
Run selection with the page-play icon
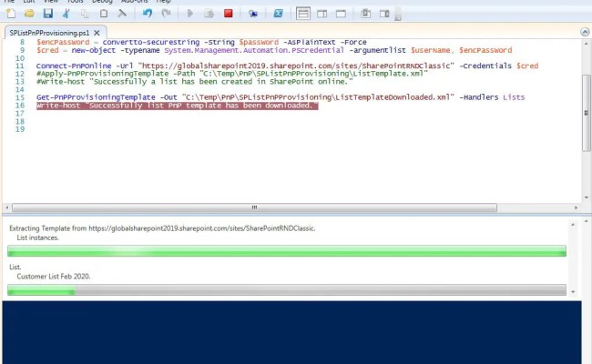pos(209,14)
